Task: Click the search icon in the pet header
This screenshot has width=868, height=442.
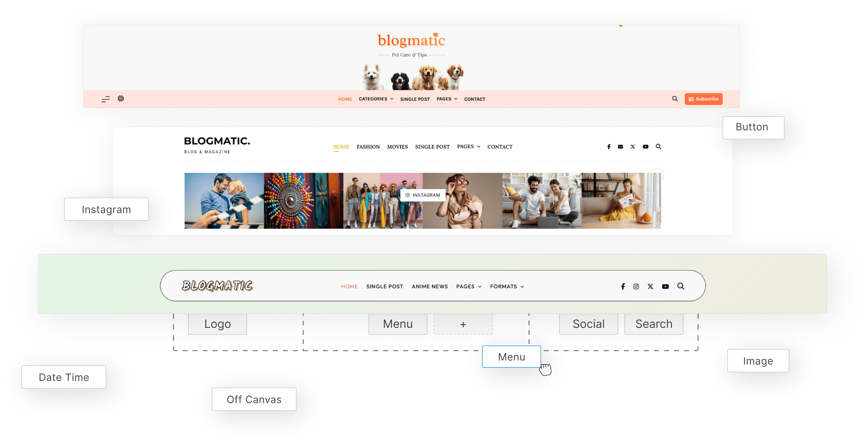Action: point(675,99)
